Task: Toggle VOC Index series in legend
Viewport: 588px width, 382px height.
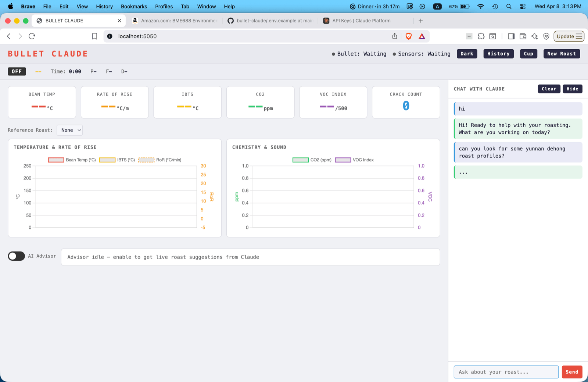Action: (354, 160)
